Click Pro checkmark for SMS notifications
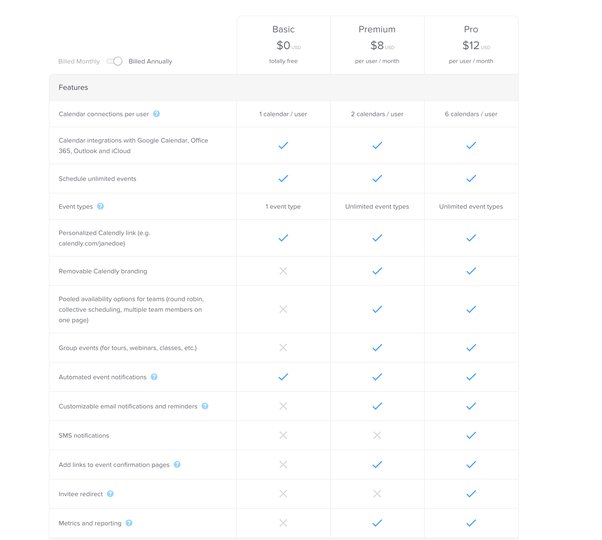Image resolution: width=602 pixels, height=540 pixels. pos(471,435)
